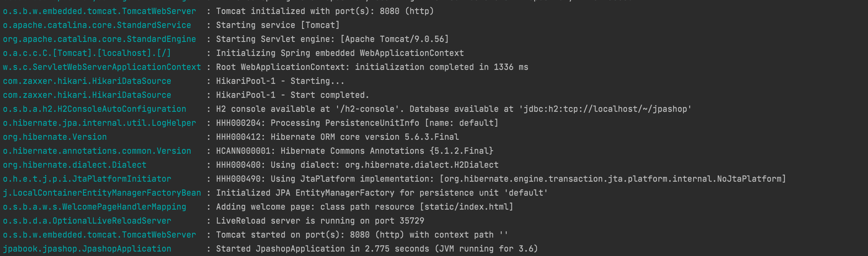Click the 'Starting Servlet engine' log message
868x256 pixels.
click(x=332, y=39)
